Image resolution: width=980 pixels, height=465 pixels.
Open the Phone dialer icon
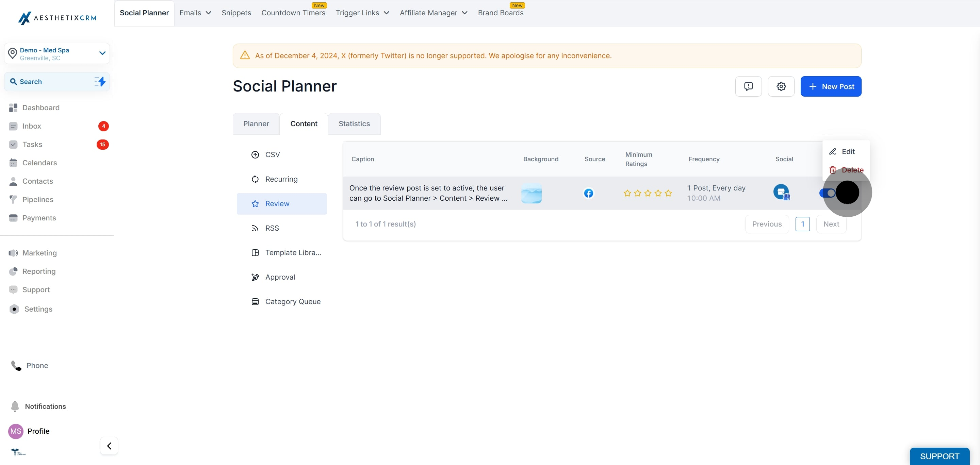pos(16,365)
